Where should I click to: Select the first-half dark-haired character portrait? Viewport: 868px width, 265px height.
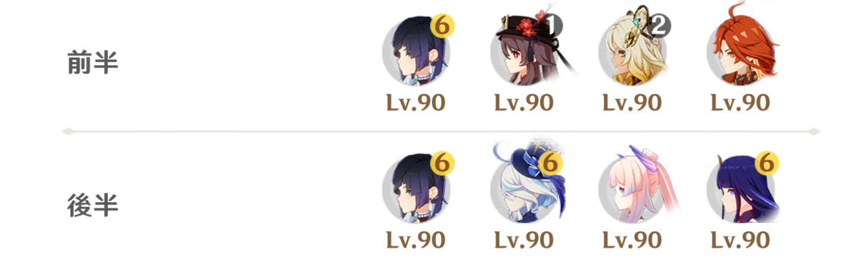(x=416, y=52)
